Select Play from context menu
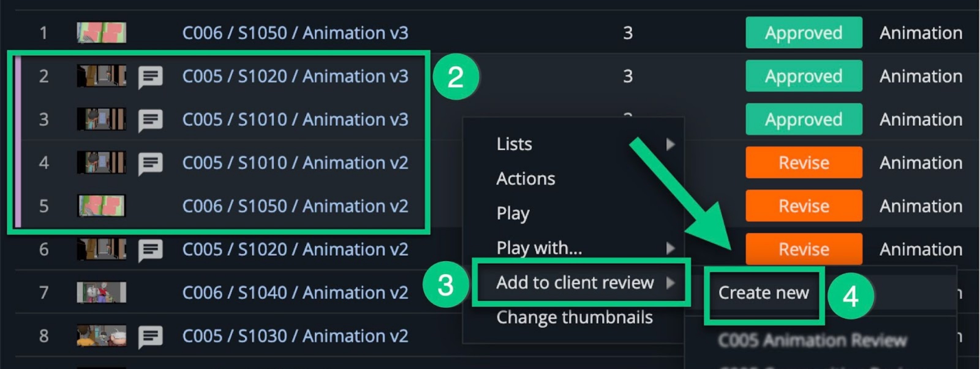Viewport: 980px width, 369px height. click(x=512, y=213)
